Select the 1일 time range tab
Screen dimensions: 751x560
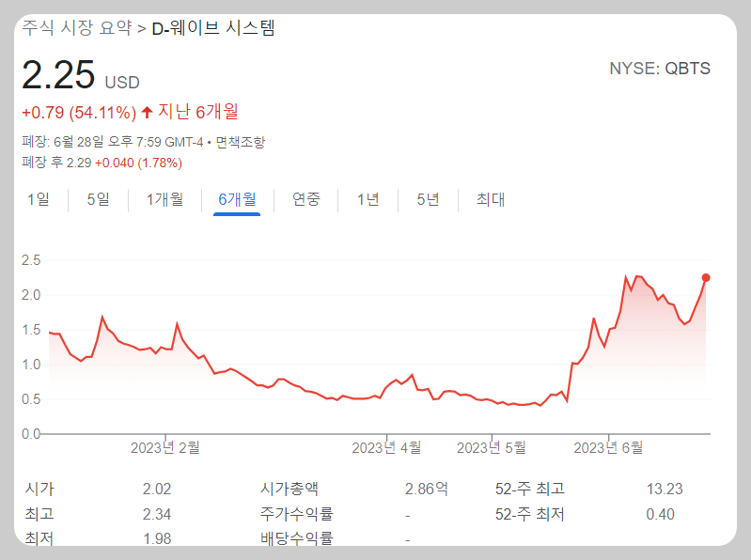(39, 199)
